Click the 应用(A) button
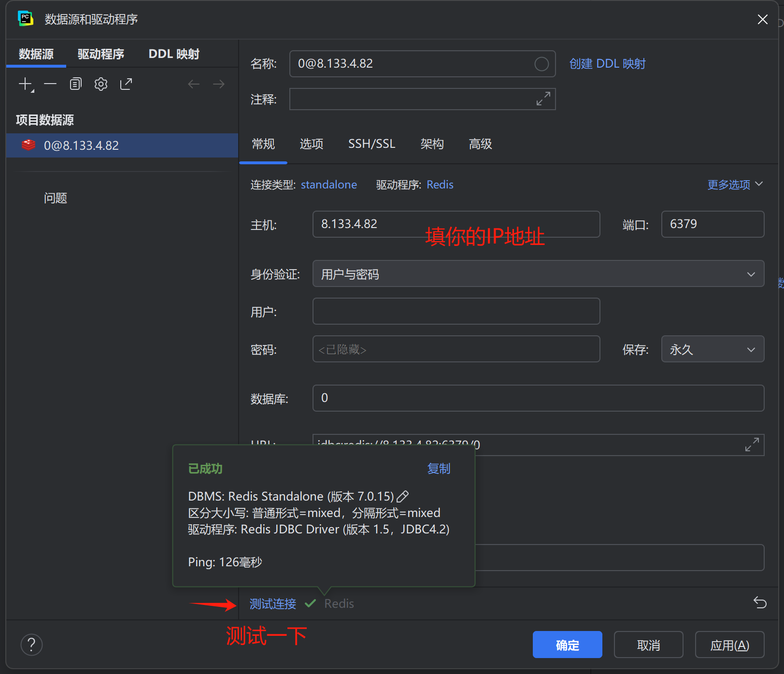 pos(730,645)
